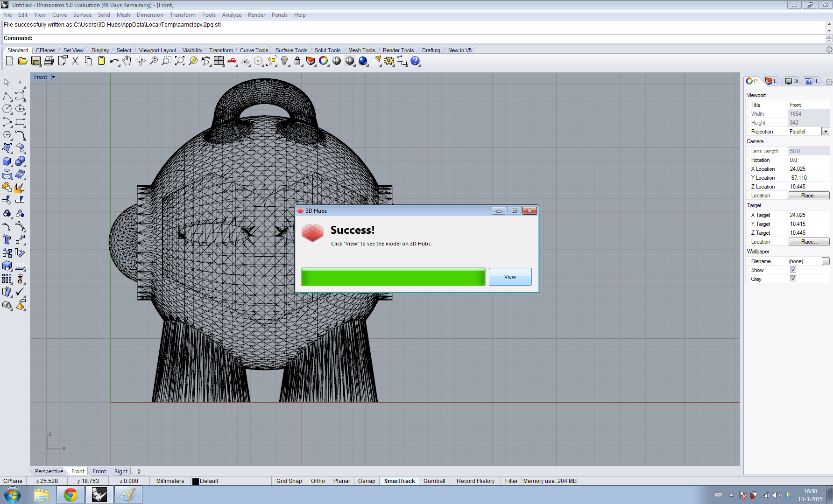This screenshot has height=504, width=833.
Task: Click the Explode tool icon
Action: pyautogui.click(x=20, y=188)
